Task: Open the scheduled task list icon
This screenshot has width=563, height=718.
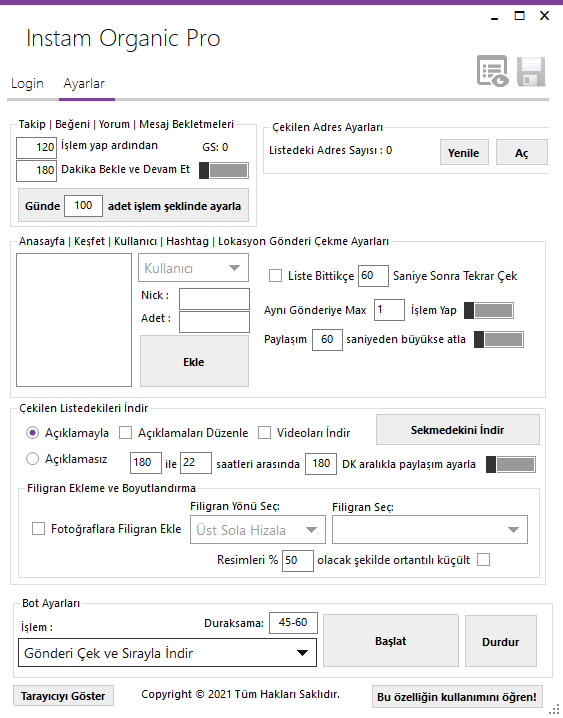Action: click(493, 71)
